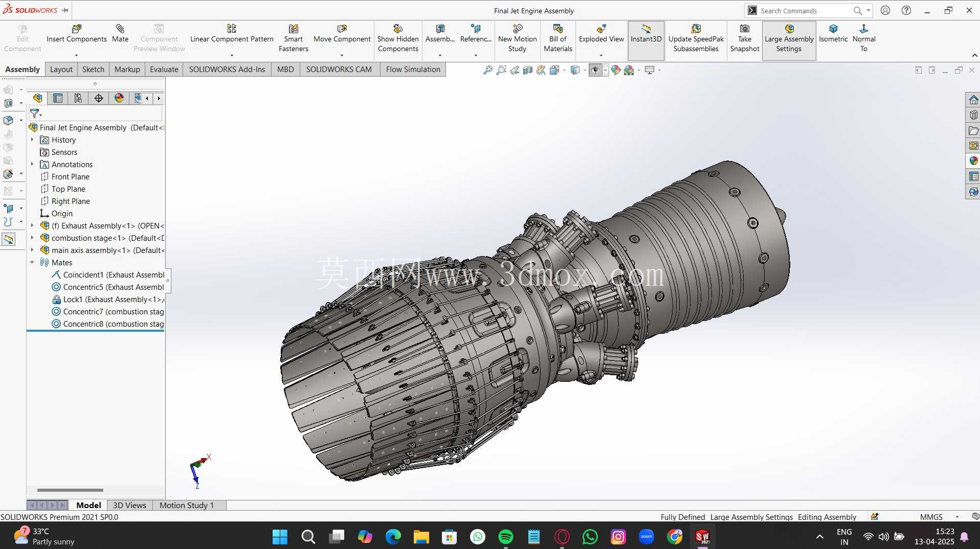Open the DimXpertManager tab icon
Image resolution: width=980 pixels, height=549 pixels.
point(99,98)
